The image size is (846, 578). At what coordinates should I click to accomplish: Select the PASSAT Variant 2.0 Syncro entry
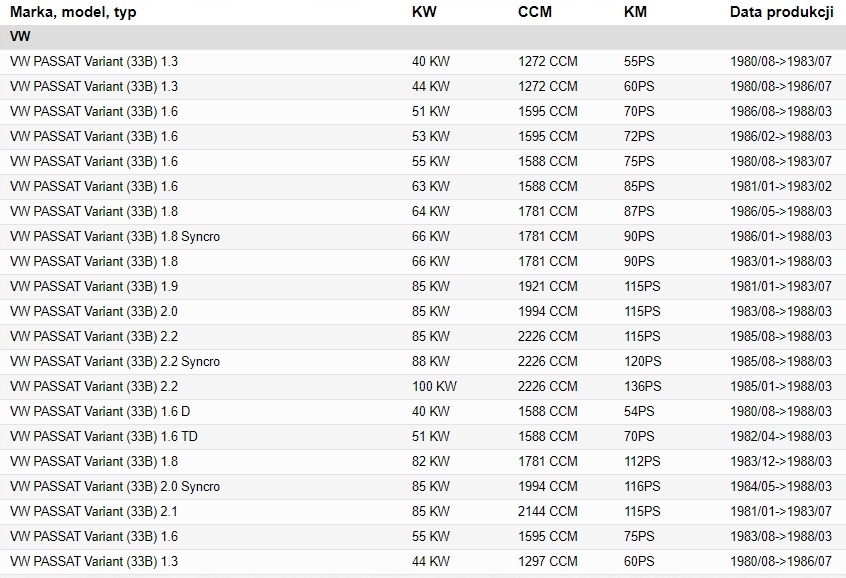[x=115, y=486]
